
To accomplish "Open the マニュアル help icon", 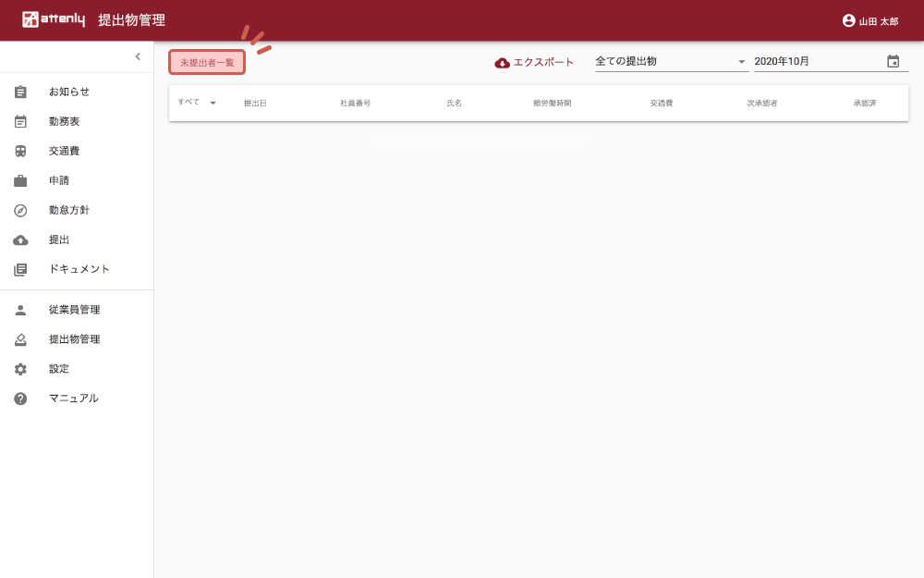I will coord(20,399).
